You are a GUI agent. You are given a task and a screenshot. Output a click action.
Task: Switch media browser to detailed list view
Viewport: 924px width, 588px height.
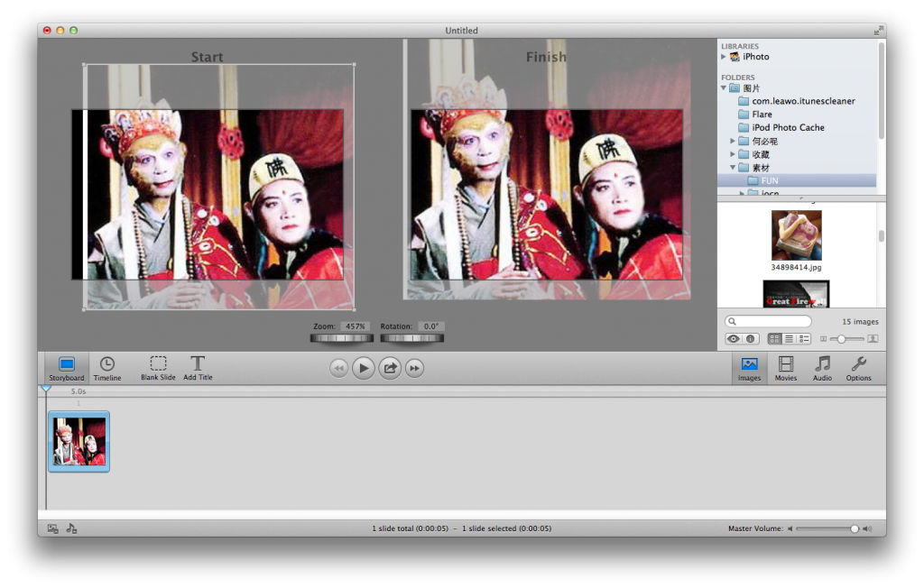click(x=804, y=339)
